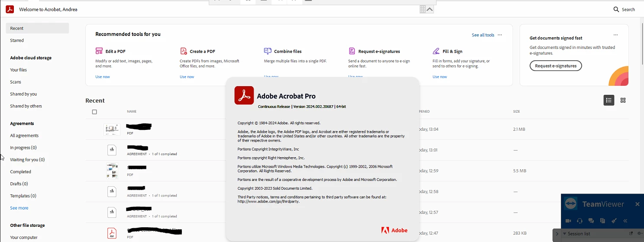The image size is (644, 242).
Task: Collapse the Session list triangle
Action: [x=564, y=234]
